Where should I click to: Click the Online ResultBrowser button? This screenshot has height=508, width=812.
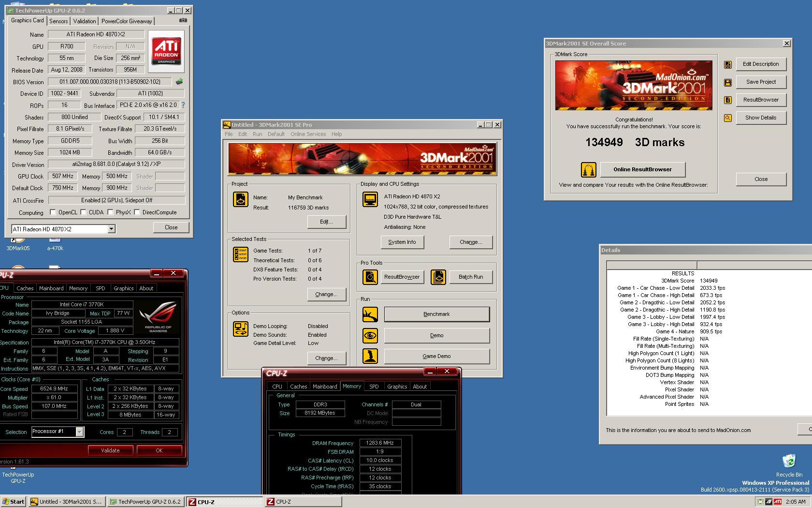pos(642,170)
